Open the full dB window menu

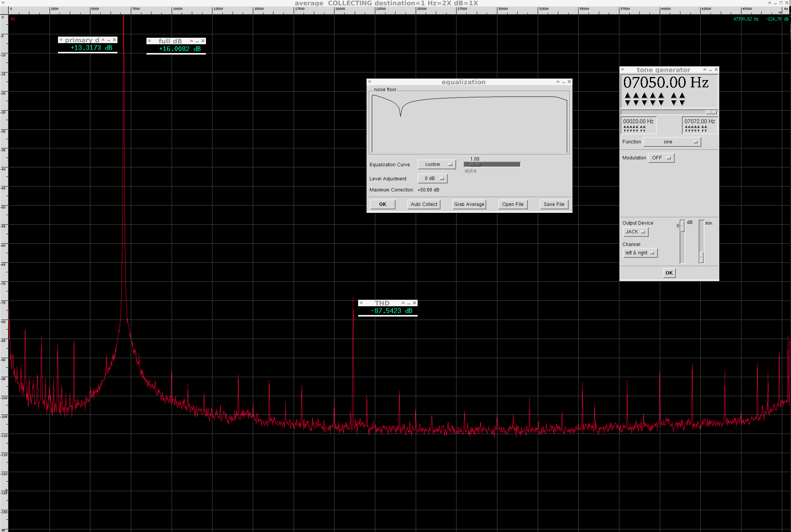150,41
